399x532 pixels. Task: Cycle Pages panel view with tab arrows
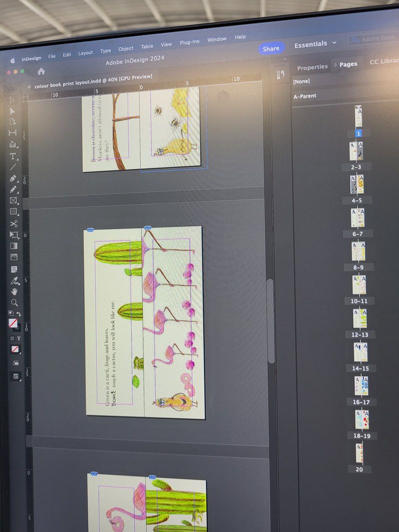point(336,65)
